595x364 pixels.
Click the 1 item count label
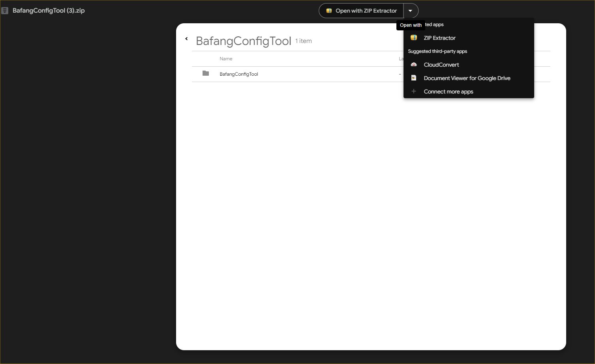303,41
